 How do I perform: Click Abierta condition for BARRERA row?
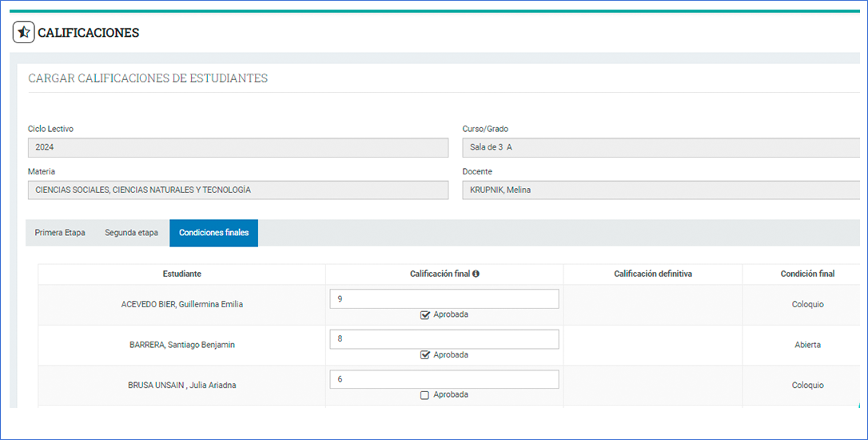pos(807,345)
